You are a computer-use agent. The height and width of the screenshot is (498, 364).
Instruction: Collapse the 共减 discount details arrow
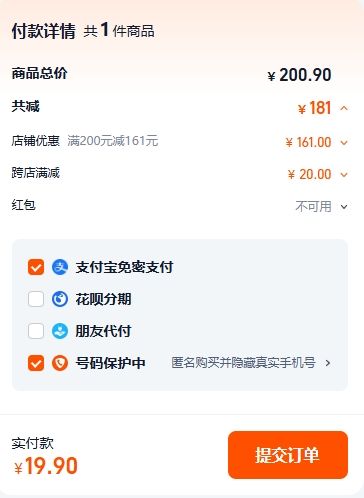(x=344, y=108)
